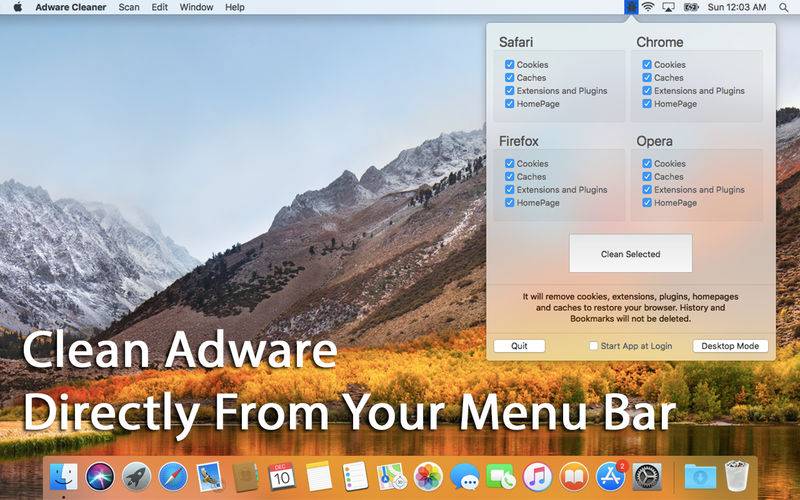Toggle Chrome HomePage checkbox
Viewport: 800px width, 500px height.
coord(647,104)
